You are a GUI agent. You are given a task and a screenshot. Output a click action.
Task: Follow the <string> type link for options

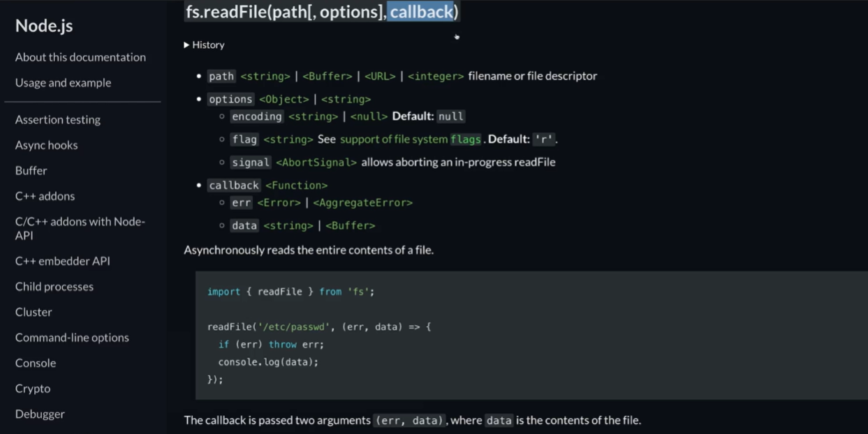[346, 99]
